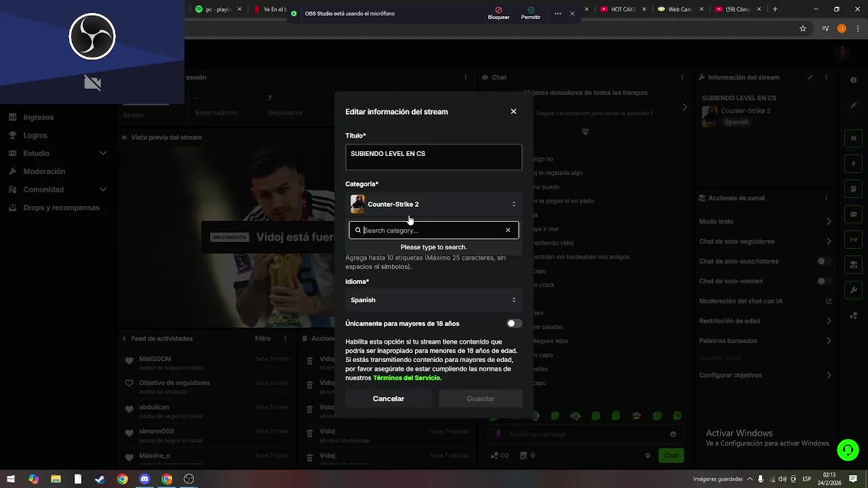Toggle Chat de solo-suscriptores
The image size is (868, 488).
[824, 261]
